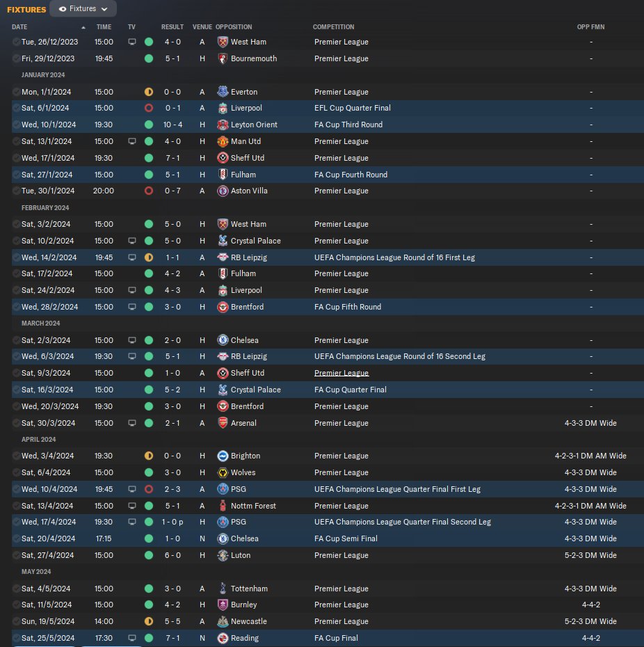Click the red loss indicator for Aston Villa match
Screen dimensions: 644x647
coord(149,191)
